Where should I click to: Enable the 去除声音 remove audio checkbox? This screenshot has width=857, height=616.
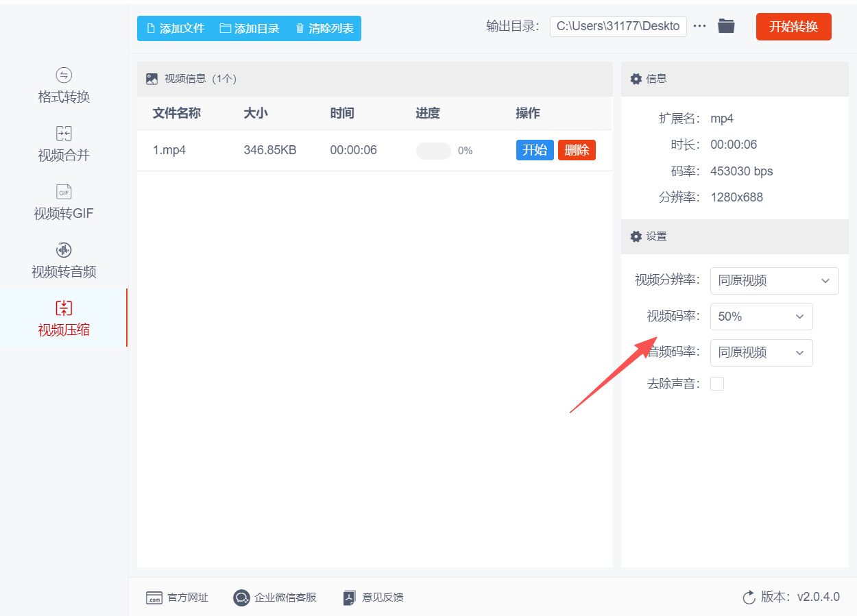pyautogui.click(x=717, y=384)
